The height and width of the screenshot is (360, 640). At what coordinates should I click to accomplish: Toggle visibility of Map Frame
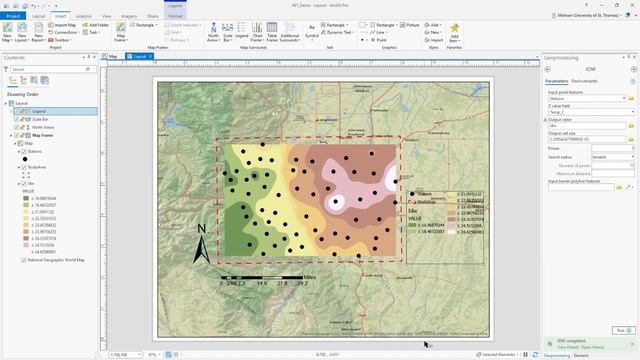(x=16, y=135)
